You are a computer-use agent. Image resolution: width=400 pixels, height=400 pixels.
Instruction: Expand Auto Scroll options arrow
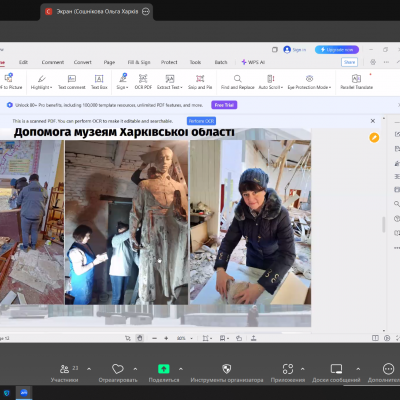tap(282, 87)
